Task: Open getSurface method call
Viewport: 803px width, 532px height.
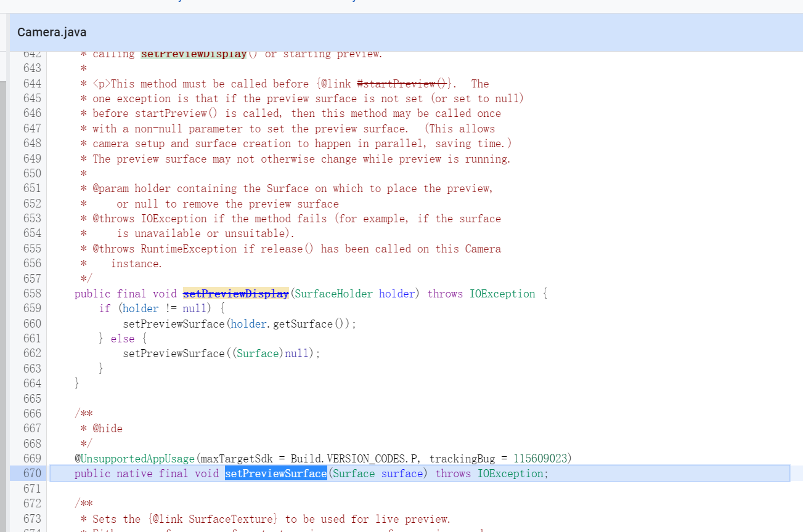Action: [303, 324]
